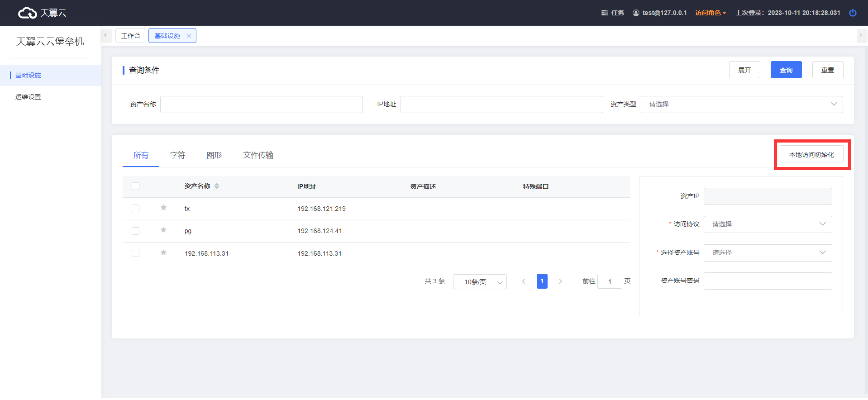Tick the checkbox for tx row
868x400 pixels.
pyautogui.click(x=135, y=209)
